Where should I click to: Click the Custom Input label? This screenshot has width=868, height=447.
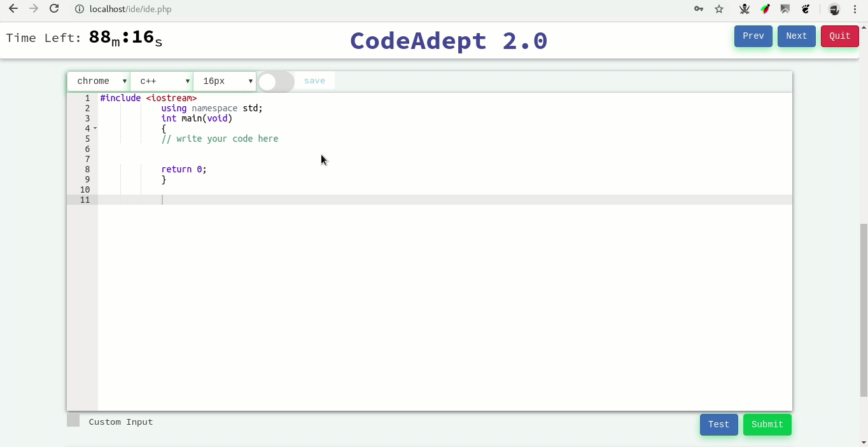121,422
